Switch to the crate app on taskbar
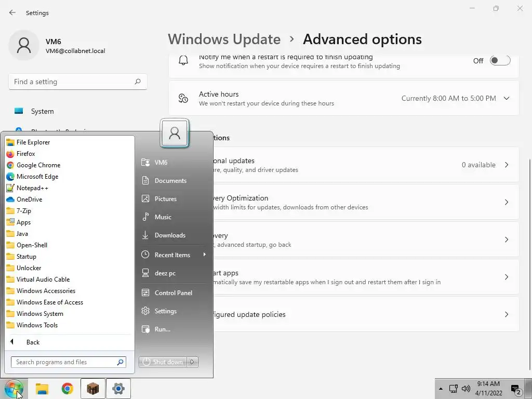The image size is (532, 399). 93,389
